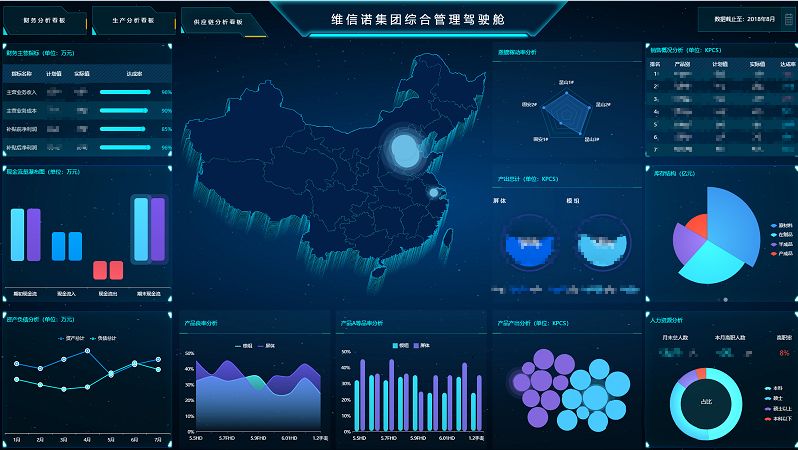Click the donut chart center 占比 label
798x450 pixels.
coord(706,402)
